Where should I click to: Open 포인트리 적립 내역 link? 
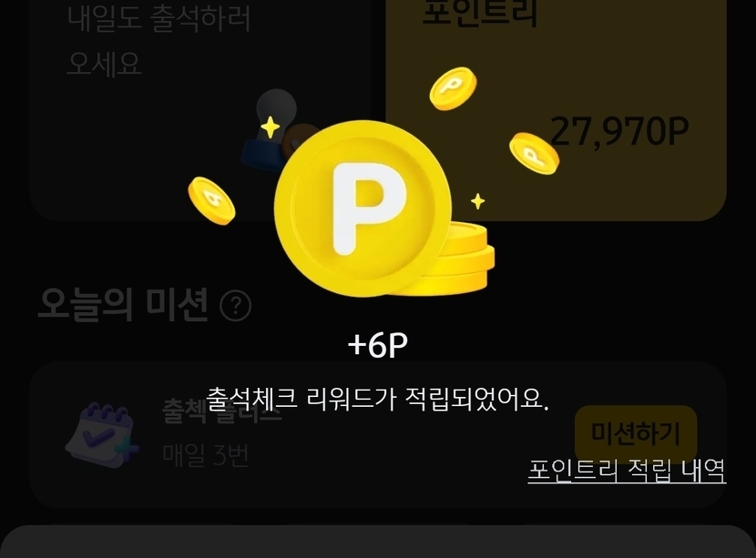coord(627,471)
